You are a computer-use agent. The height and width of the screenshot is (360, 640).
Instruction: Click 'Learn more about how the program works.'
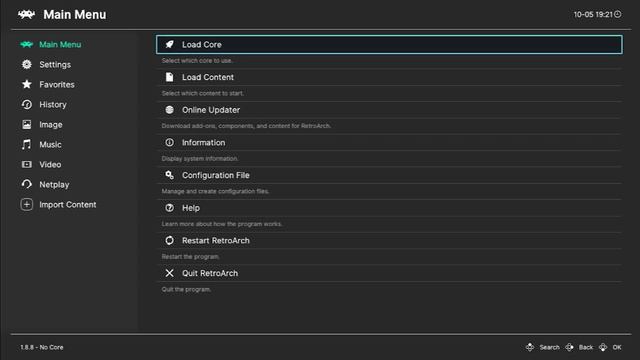point(222,224)
